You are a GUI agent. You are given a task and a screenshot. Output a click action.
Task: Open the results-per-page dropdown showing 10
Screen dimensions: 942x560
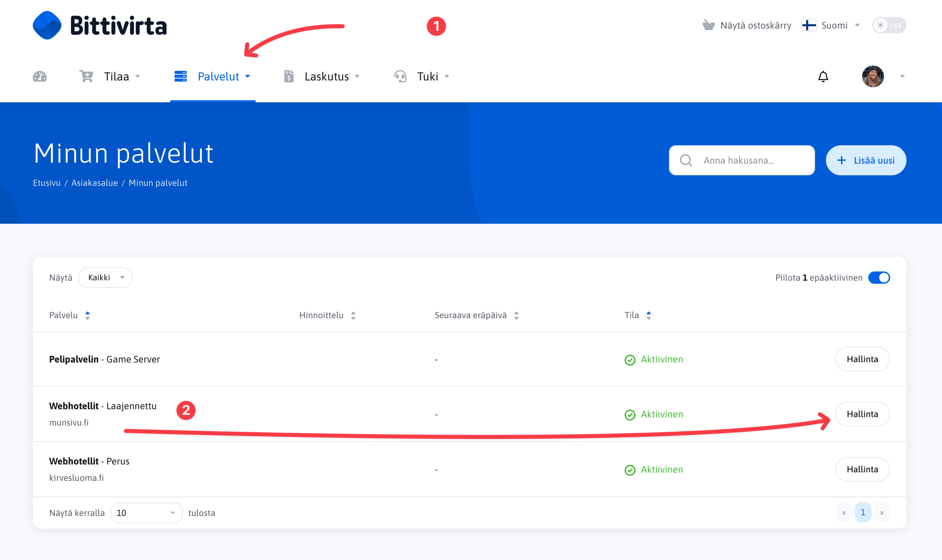tap(146, 513)
